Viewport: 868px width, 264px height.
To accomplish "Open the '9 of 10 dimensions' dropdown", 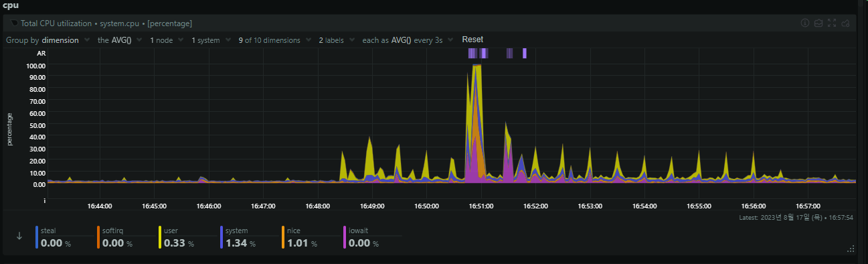I will 274,40.
